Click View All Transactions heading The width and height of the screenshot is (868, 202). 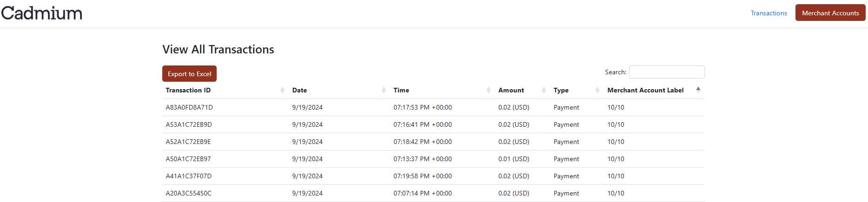(x=218, y=49)
